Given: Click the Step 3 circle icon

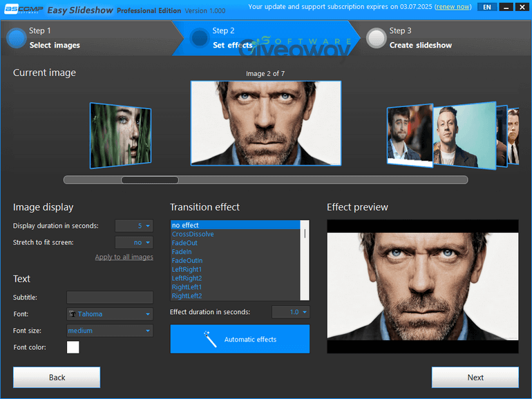Looking at the screenshot, I should (x=376, y=38).
